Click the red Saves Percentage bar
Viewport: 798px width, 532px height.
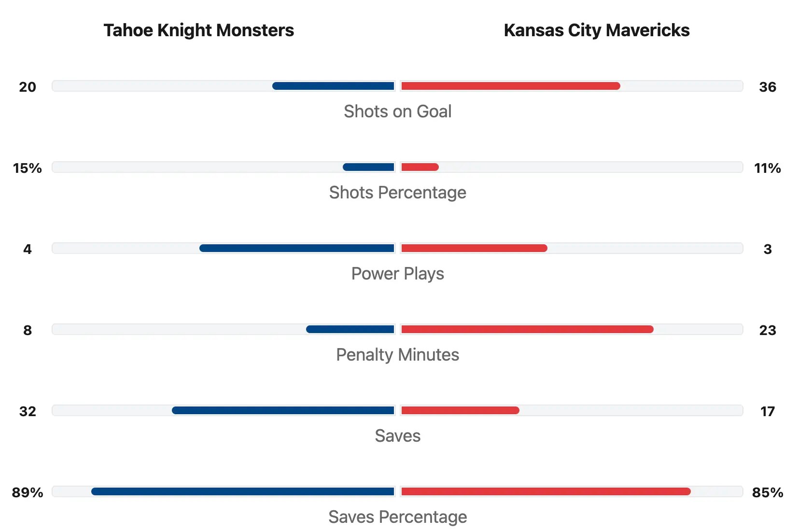(546, 492)
